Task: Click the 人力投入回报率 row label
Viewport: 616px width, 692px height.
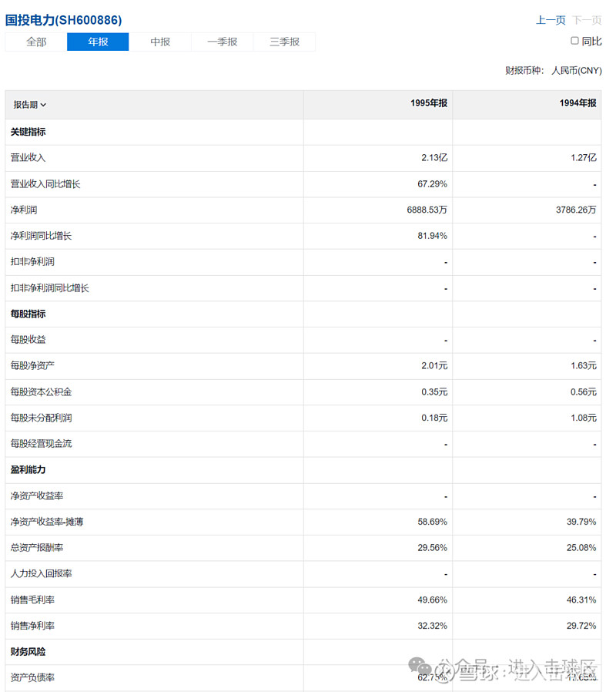Action: tap(41, 574)
